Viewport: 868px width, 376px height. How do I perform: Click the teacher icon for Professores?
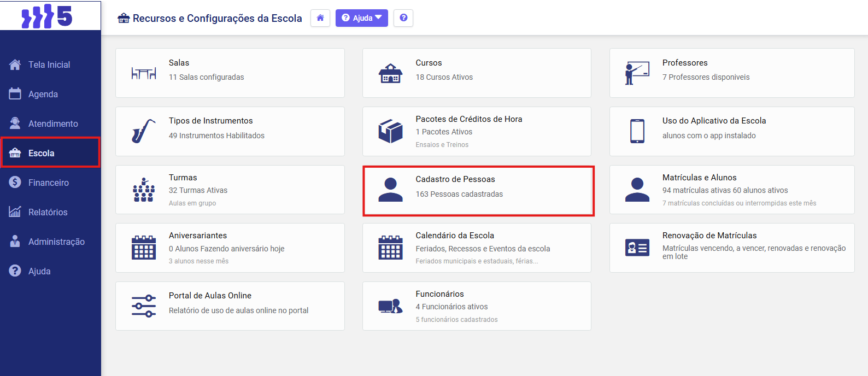click(637, 73)
